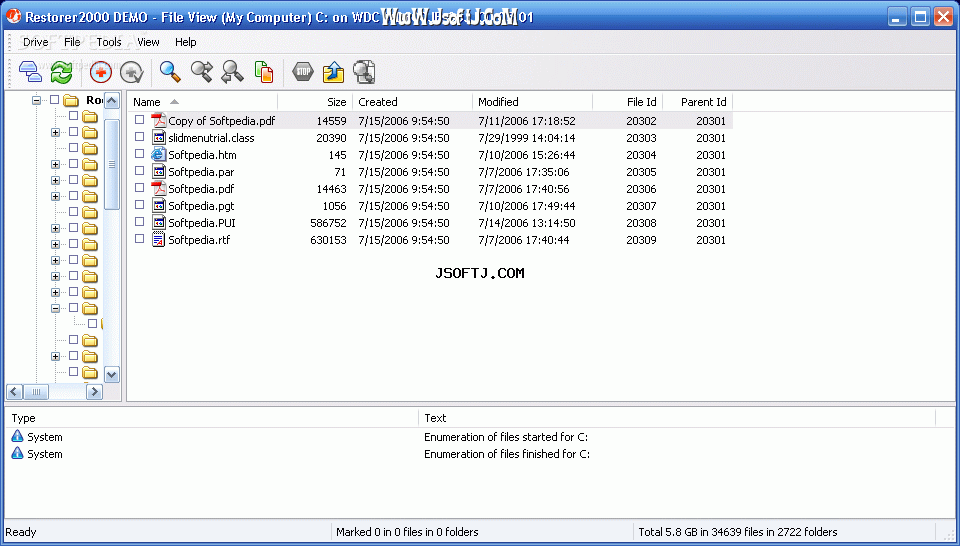Click the gray STOP sign icon
Viewport: 960px width, 546px height.
303,72
